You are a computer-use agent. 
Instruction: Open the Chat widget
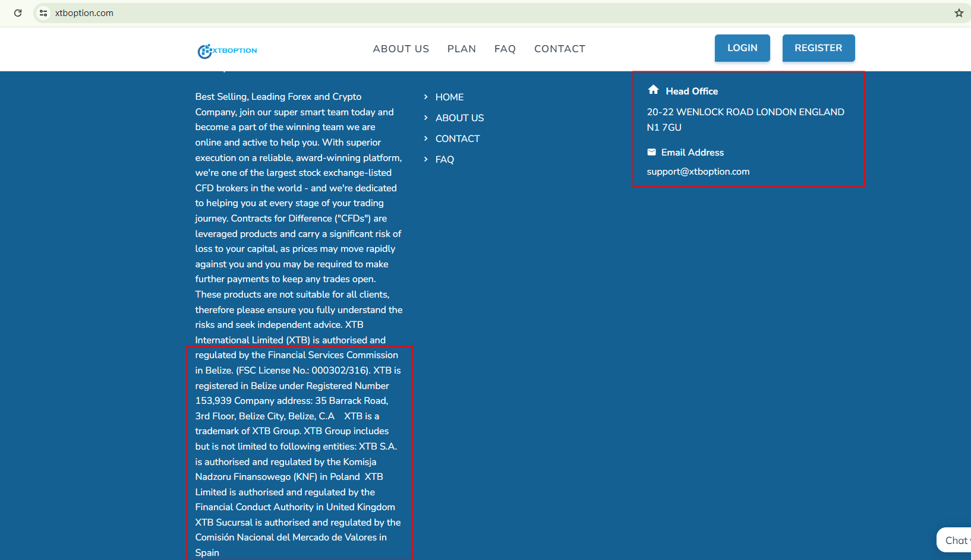(x=954, y=540)
